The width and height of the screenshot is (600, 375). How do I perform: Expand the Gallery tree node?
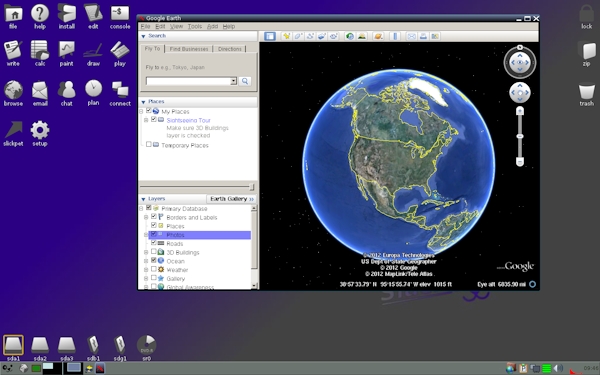(x=146, y=279)
